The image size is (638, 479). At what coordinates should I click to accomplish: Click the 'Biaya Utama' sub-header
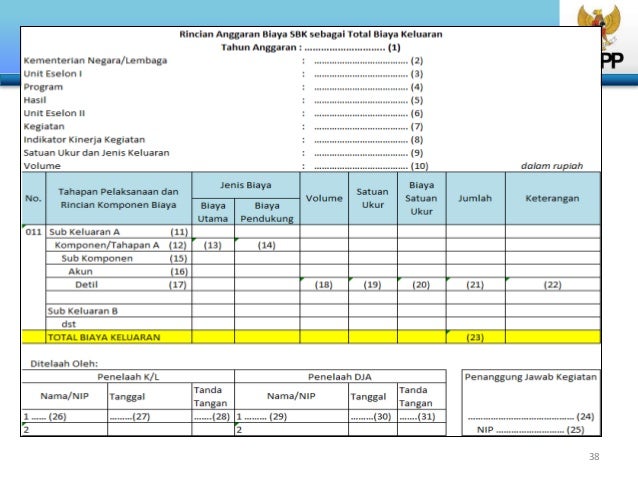(213, 212)
